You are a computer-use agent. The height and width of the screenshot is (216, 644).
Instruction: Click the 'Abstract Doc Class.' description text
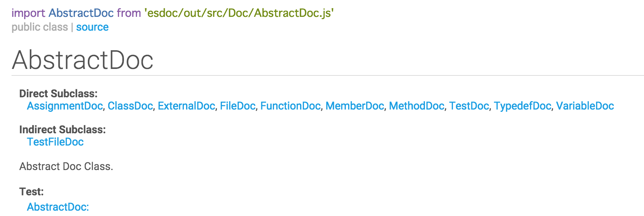66,167
